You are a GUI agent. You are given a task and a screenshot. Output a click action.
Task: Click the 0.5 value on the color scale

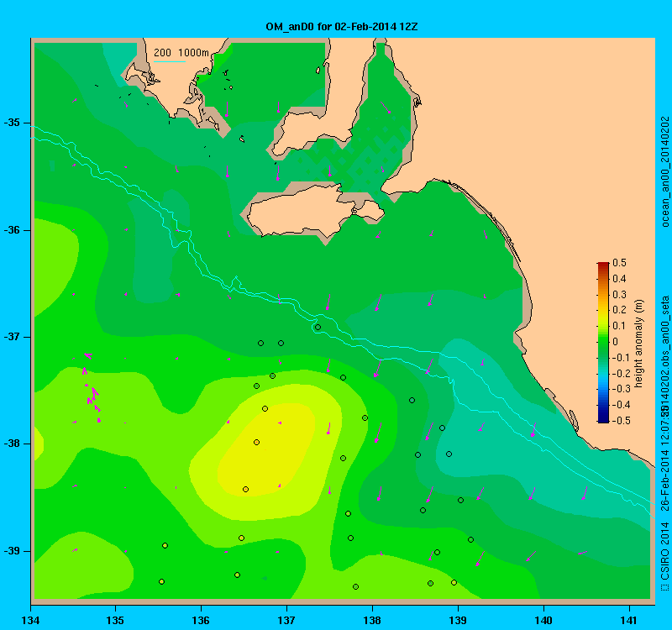(619, 263)
